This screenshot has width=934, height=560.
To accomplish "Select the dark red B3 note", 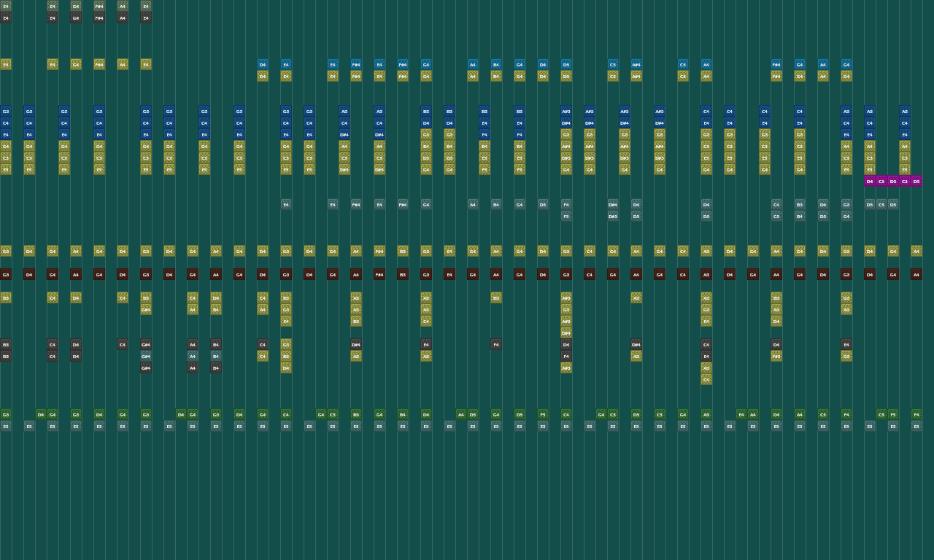I will (403, 274).
